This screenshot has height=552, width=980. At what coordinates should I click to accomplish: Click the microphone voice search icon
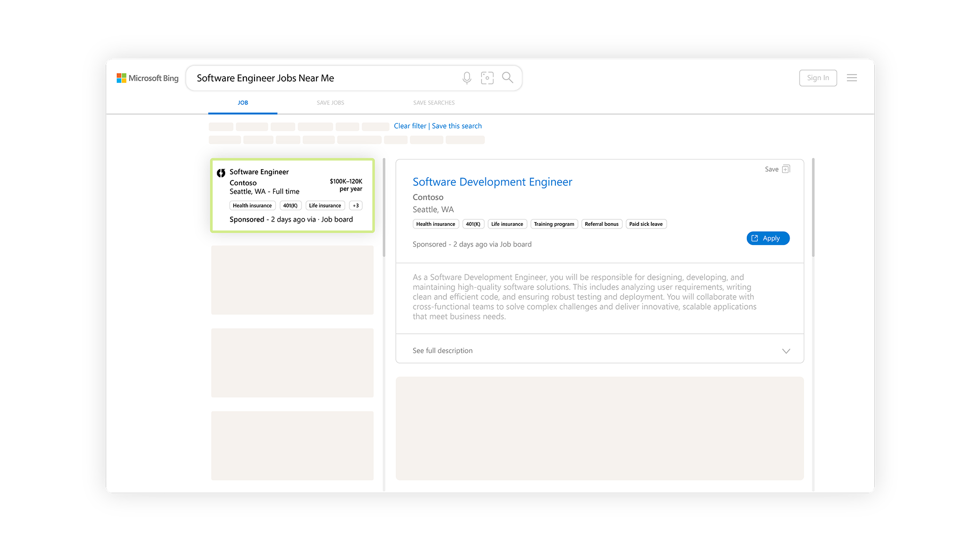(467, 78)
